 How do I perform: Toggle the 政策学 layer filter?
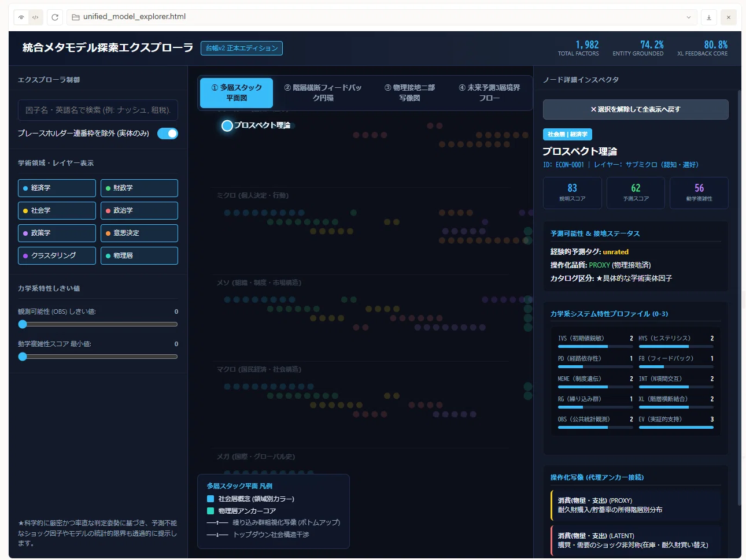coord(57,233)
